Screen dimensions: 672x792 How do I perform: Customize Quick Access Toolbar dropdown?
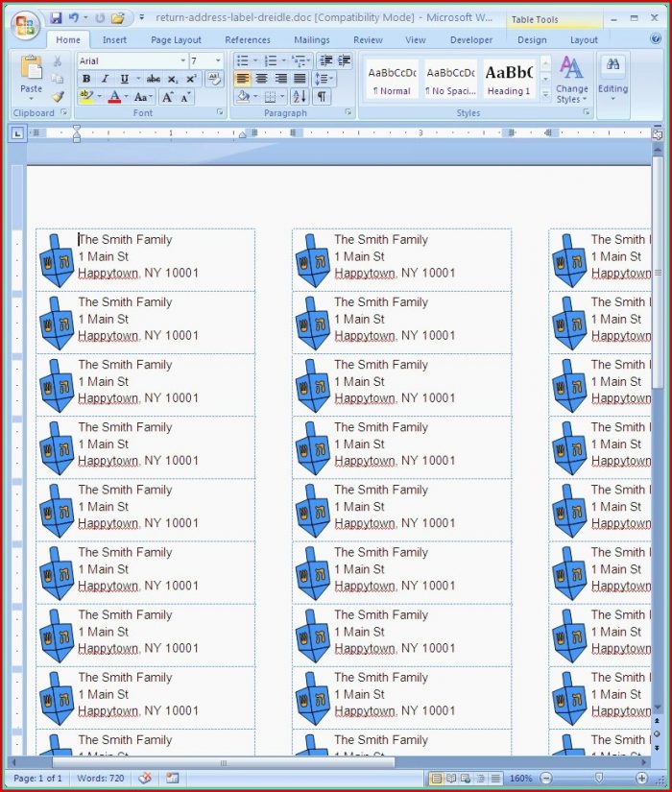[142, 18]
